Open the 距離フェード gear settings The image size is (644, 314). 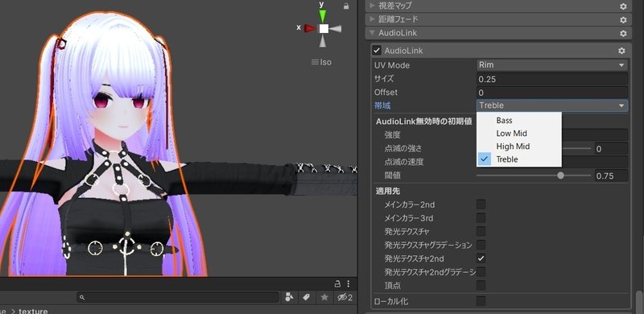[x=623, y=20]
